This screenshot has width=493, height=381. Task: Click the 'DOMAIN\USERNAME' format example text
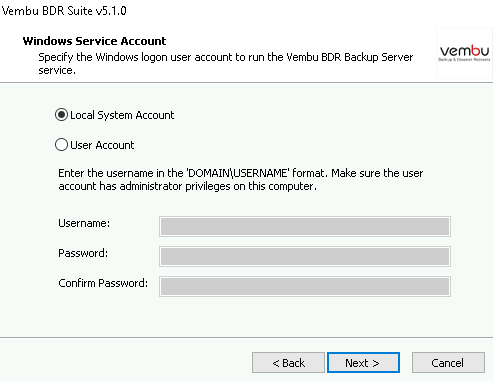tap(238, 173)
